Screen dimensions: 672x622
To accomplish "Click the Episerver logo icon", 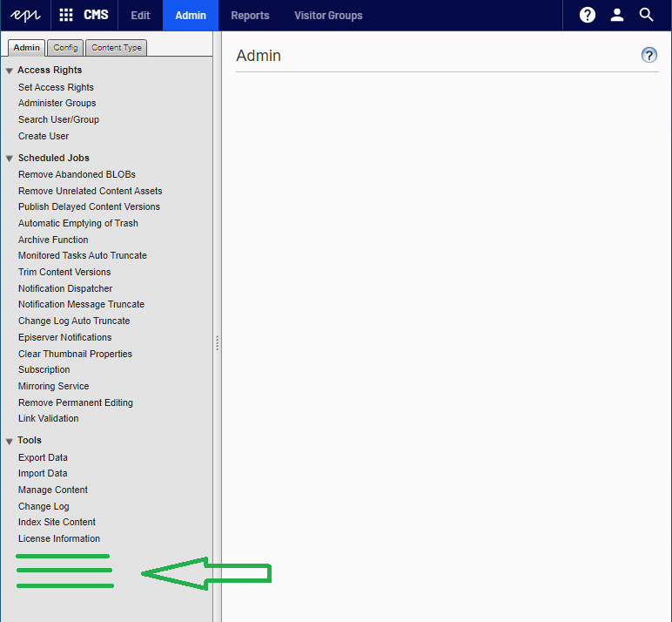I will (x=25, y=15).
